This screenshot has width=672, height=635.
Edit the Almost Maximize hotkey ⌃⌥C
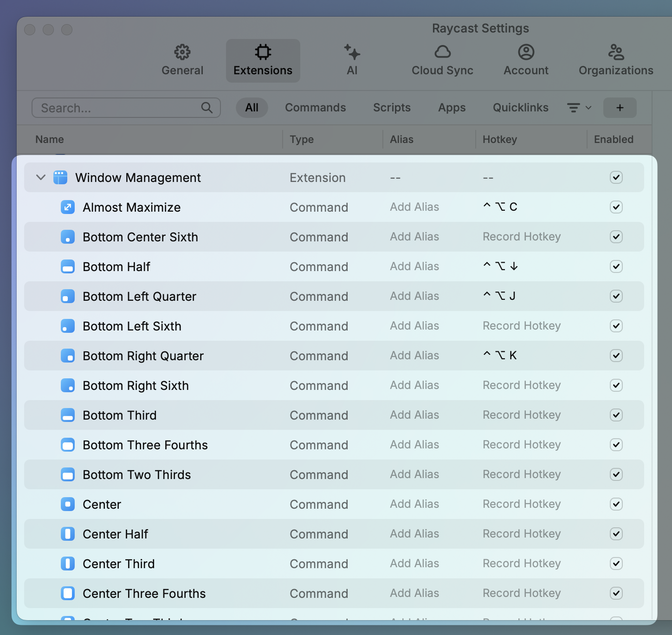point(500,207)
